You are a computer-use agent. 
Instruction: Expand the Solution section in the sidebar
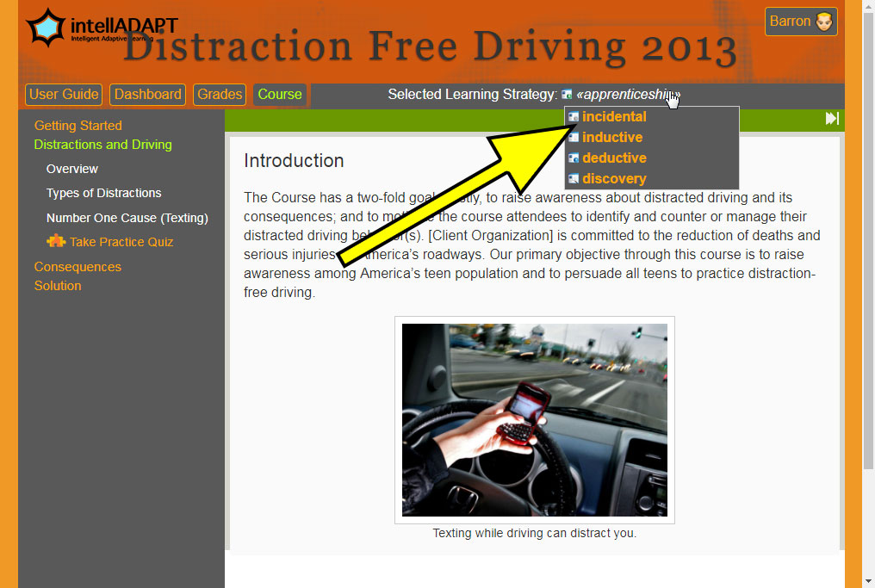(58, 286)
